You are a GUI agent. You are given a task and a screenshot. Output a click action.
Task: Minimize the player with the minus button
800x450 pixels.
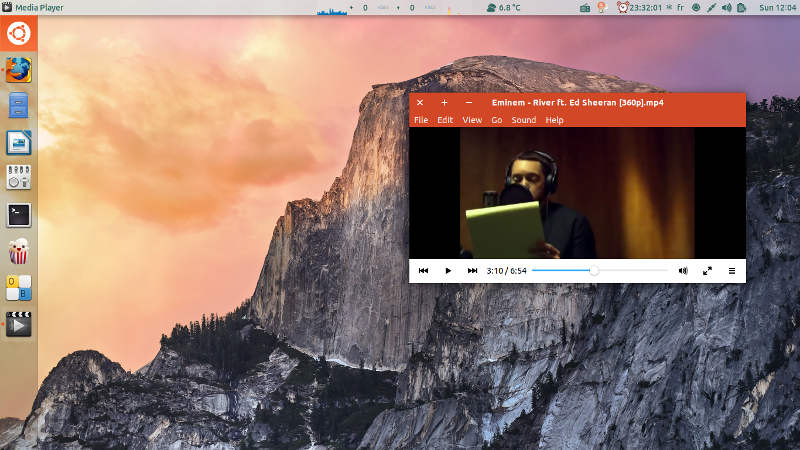click(469, 103)
